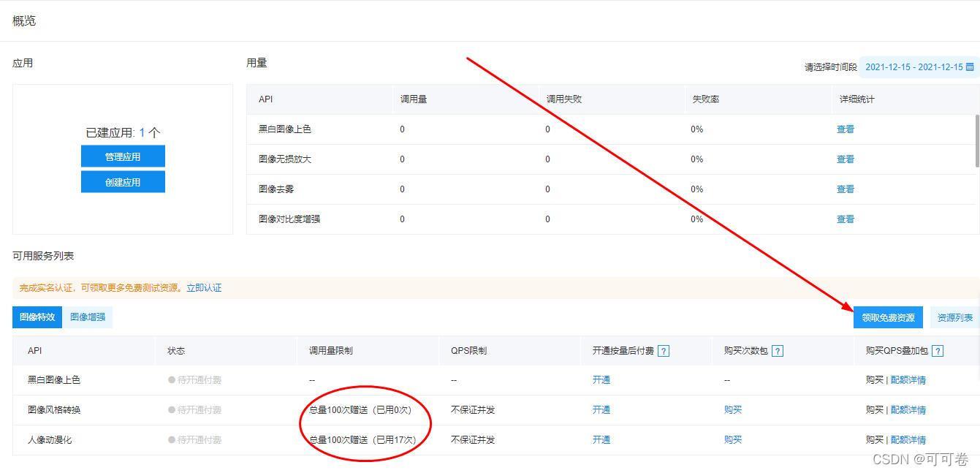Click help icon next to 开通按量后付费

(x=664, y=351)
